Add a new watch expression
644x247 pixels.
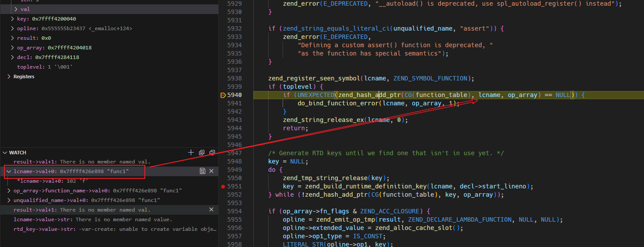pos(191,153)
